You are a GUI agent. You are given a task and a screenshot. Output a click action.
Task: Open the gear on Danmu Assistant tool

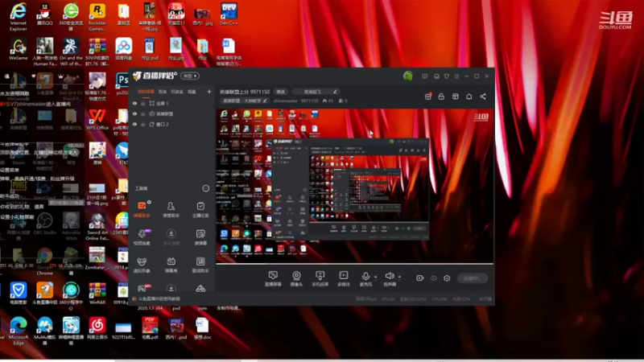(149, 202)
